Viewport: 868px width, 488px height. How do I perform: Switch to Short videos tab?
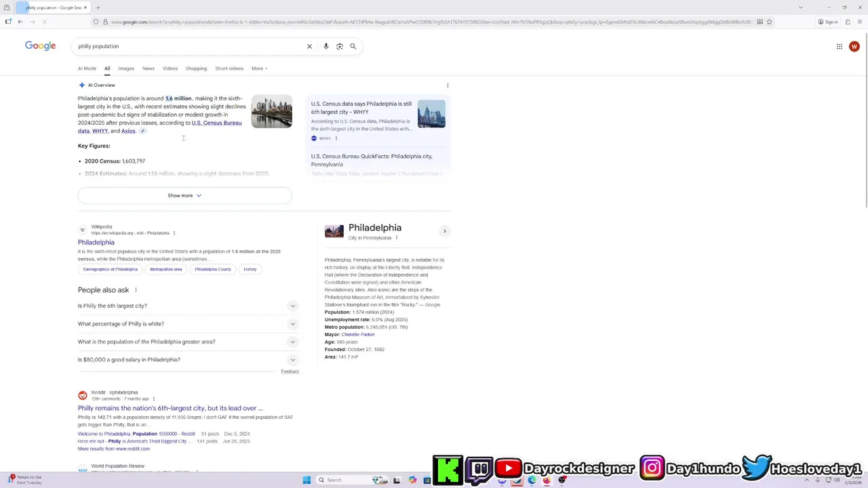[229, 68]
